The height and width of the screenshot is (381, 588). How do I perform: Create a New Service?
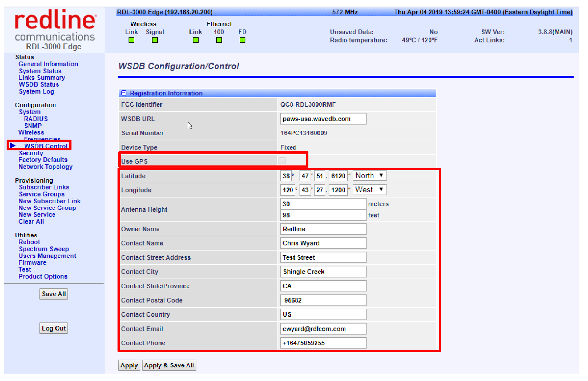37,215
